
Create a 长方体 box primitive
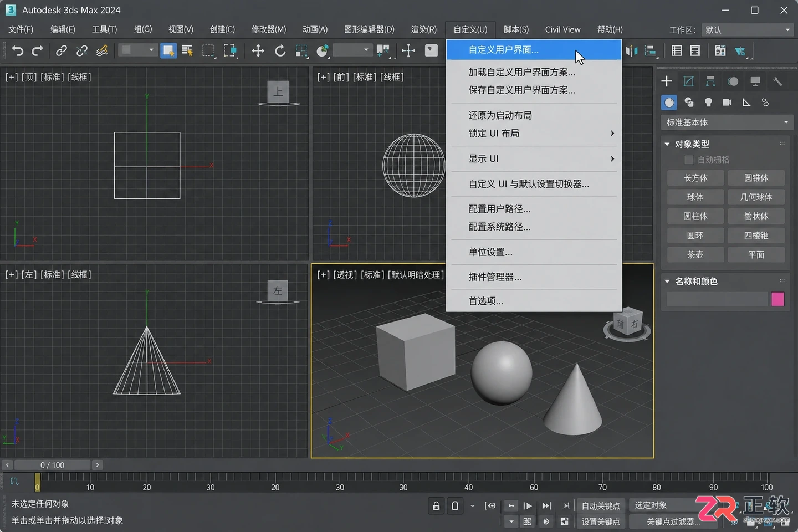coord(695,178)
